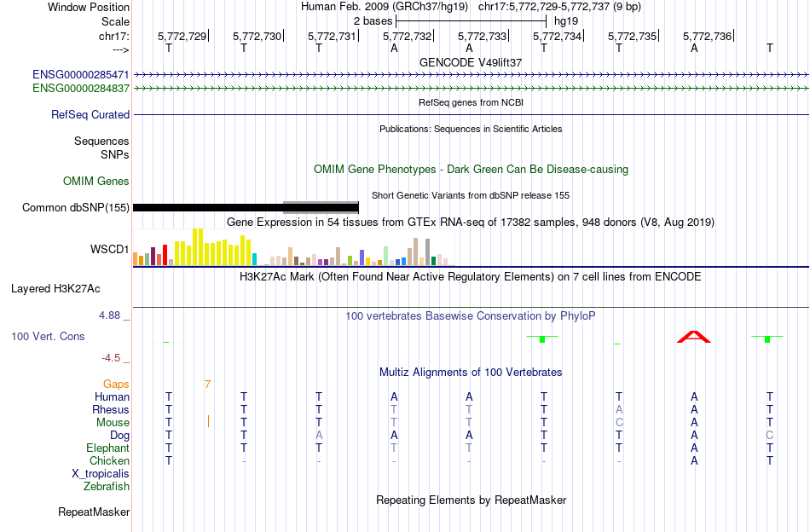Click the -4.5 conservation scale value
Image resolution: width=810 pixels, height=532 pixels.
(x=111, y=358)
